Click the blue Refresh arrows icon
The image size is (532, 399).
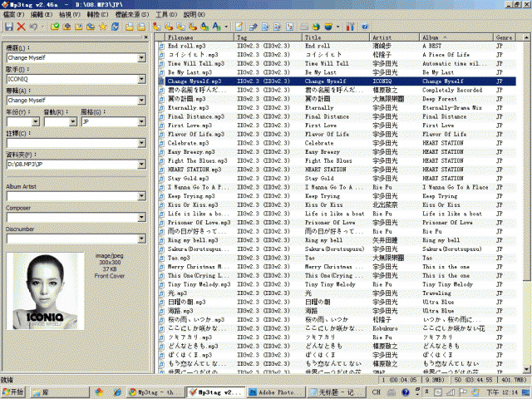point(115,27)
